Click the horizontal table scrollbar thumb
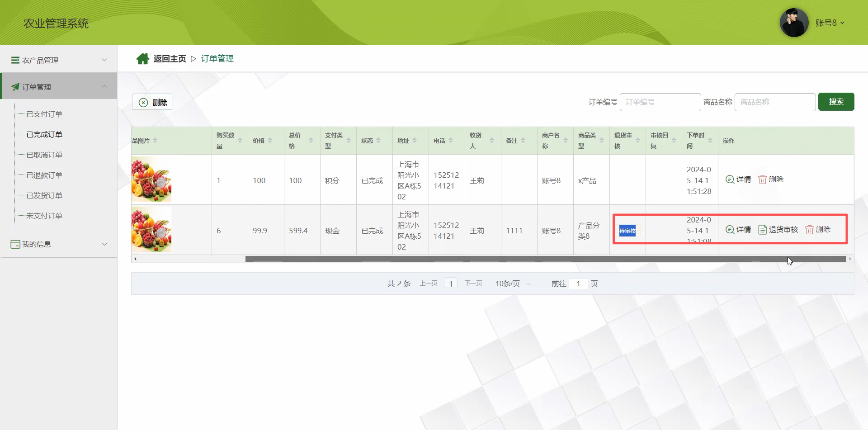The height and width of the screenshot is (430, 868). click(546, 259)
